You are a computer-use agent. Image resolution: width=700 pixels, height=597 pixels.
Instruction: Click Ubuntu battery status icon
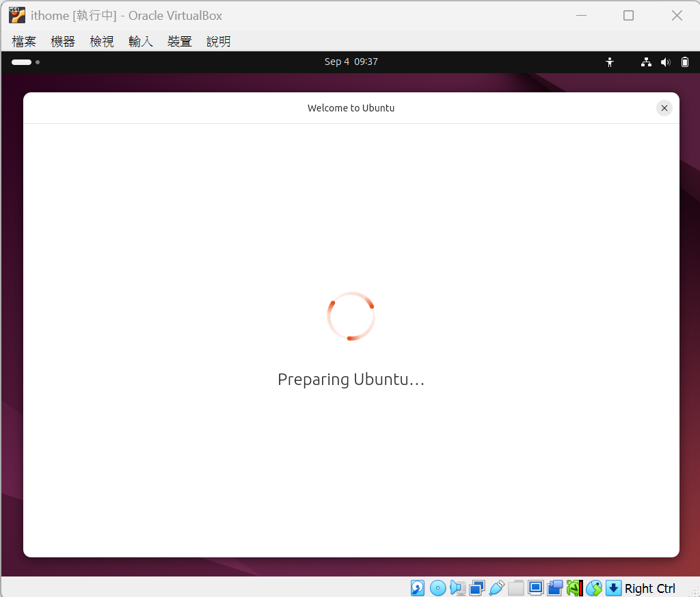(685, 62)
